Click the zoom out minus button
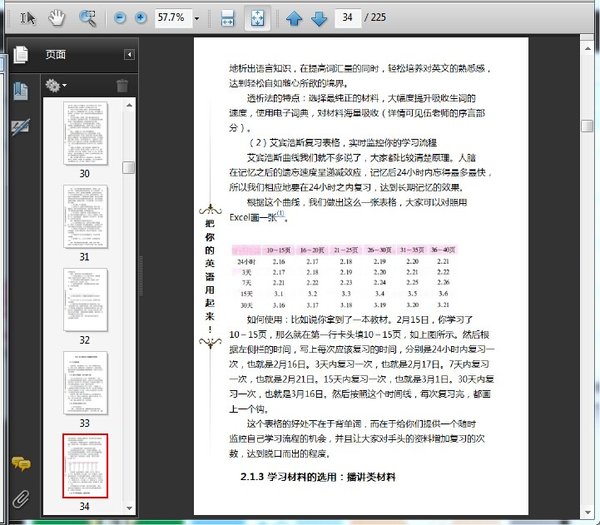 [x=121, y=19]
